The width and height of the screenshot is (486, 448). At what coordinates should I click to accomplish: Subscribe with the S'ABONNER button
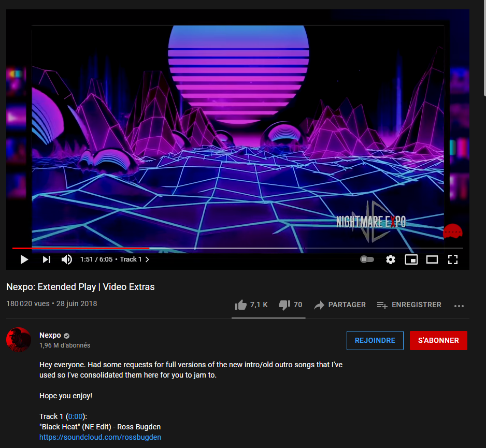coord(438,340)
